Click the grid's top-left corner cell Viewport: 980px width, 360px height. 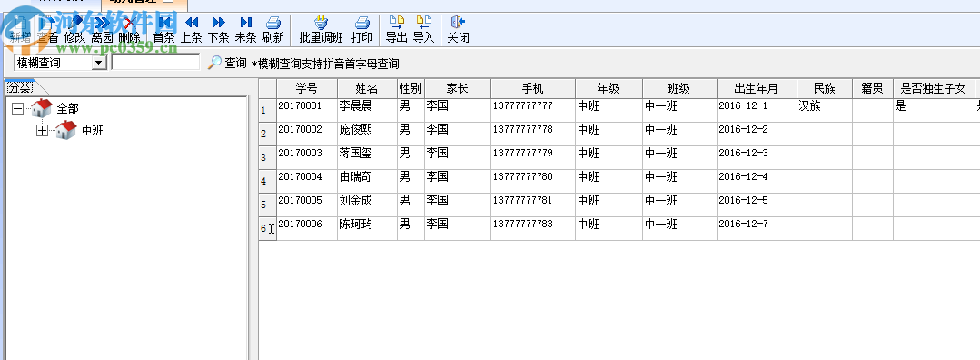(x=268, y=88)
